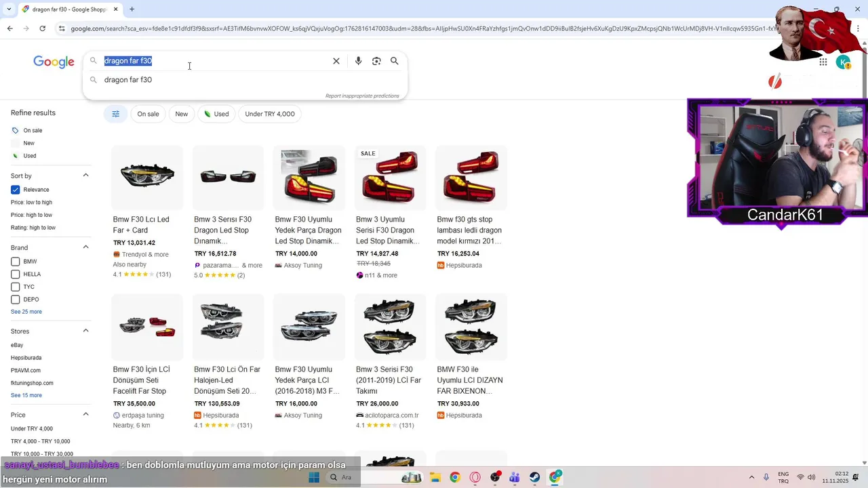Click in the Google search input field
Screen dimensions: 868x488
pyautogui.click(x=217, y=61)
